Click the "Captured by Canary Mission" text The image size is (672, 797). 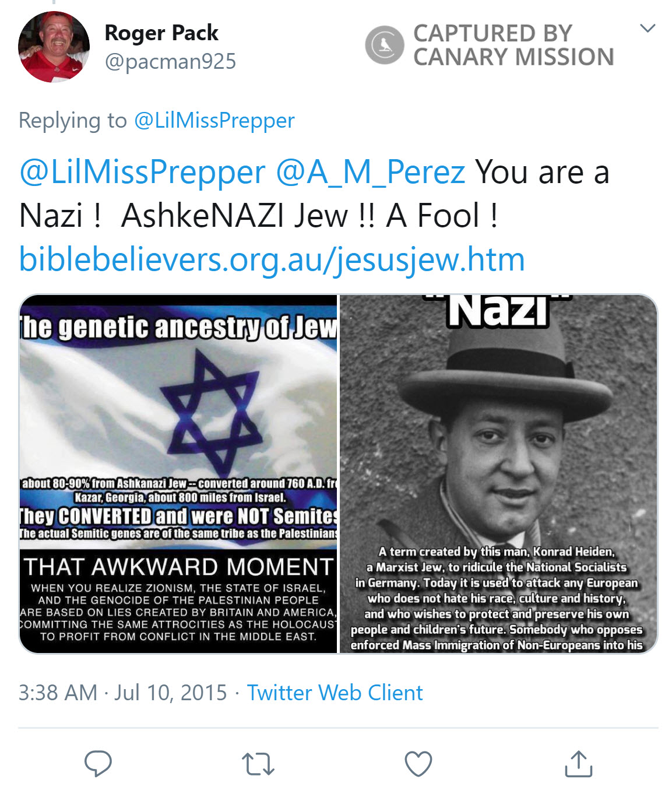pyautogui.click(x=513, y=45)
